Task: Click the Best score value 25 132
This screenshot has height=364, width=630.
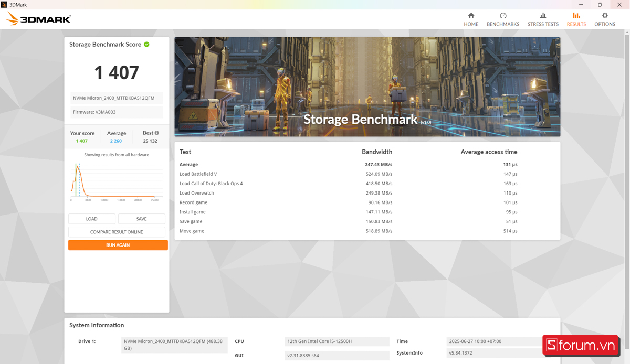Action: (150, 141)
